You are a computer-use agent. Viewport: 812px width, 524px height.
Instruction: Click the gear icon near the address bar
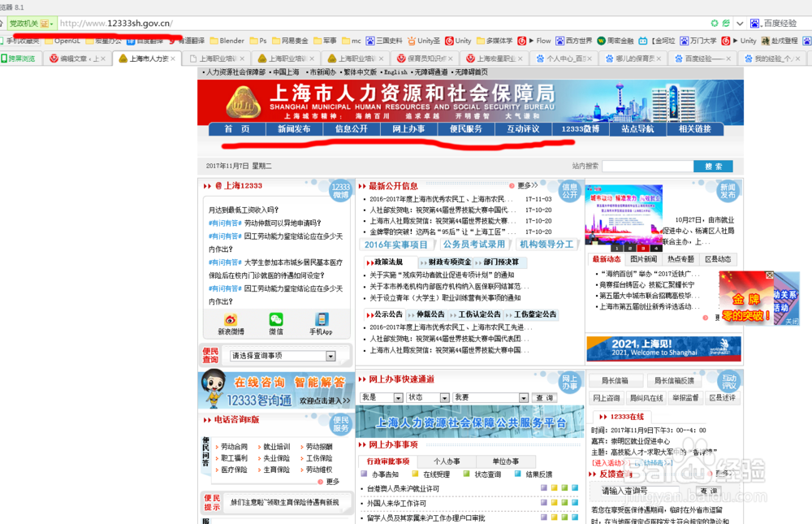715,23
